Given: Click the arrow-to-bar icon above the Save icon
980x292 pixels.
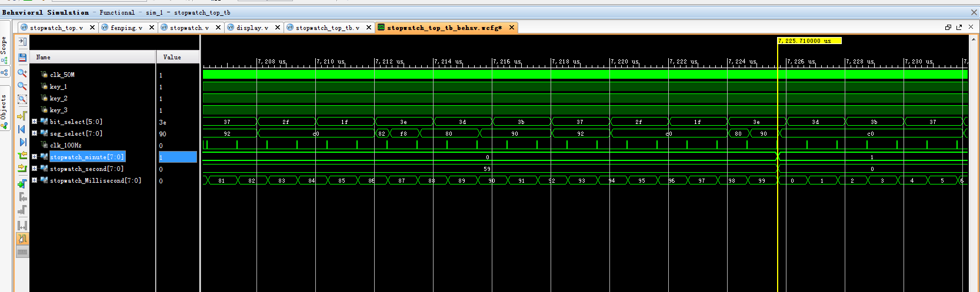Looking at the screenshot, I should 22,42.
